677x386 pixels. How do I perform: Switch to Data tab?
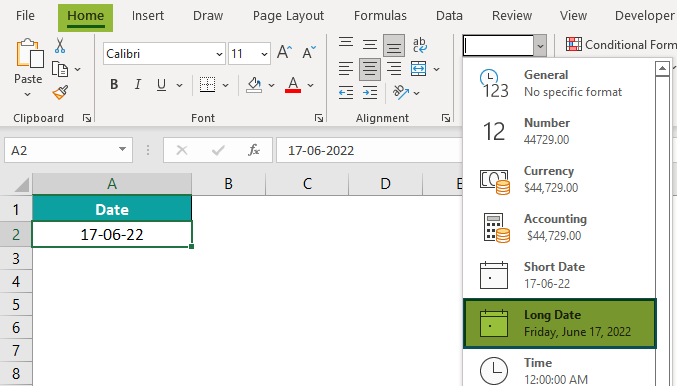(449, 16)
